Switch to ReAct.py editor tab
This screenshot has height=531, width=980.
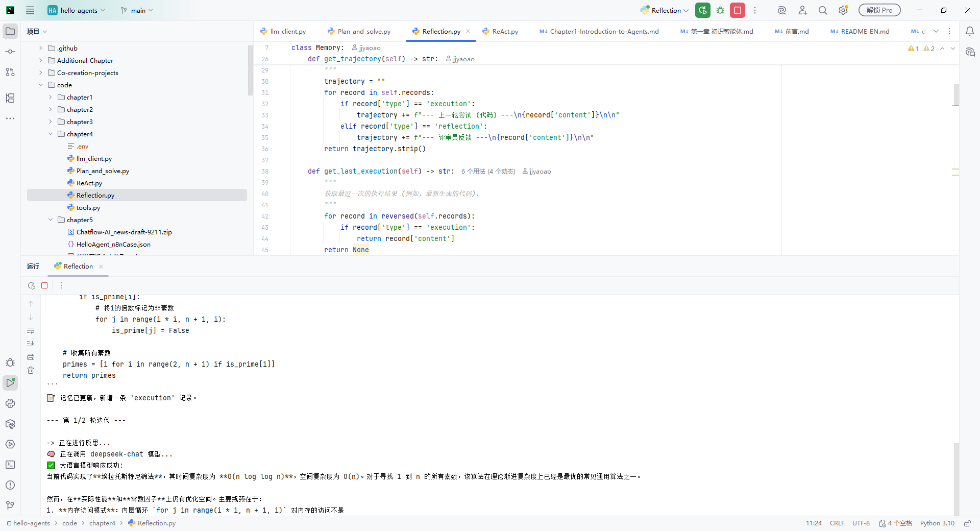click(x=500, y=31)
